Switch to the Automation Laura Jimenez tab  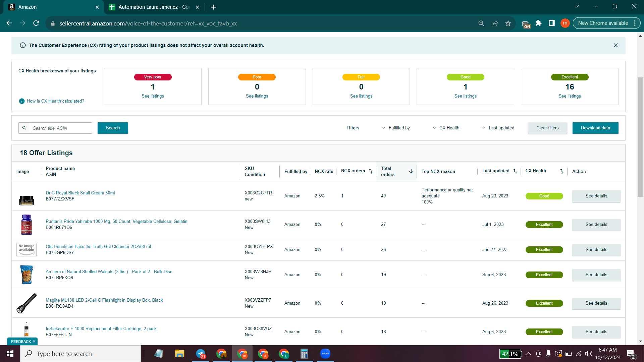[x=154, y=7]
